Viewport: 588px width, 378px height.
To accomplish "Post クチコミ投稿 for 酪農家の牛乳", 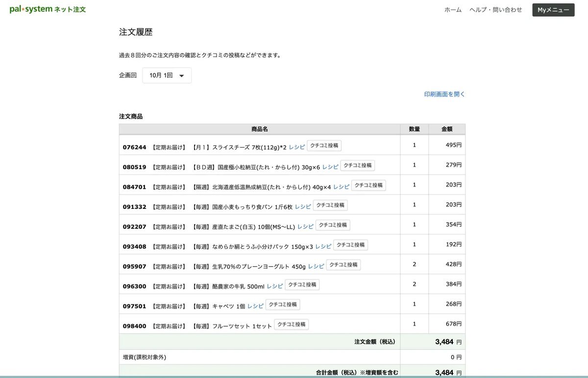I will [302, 285].
